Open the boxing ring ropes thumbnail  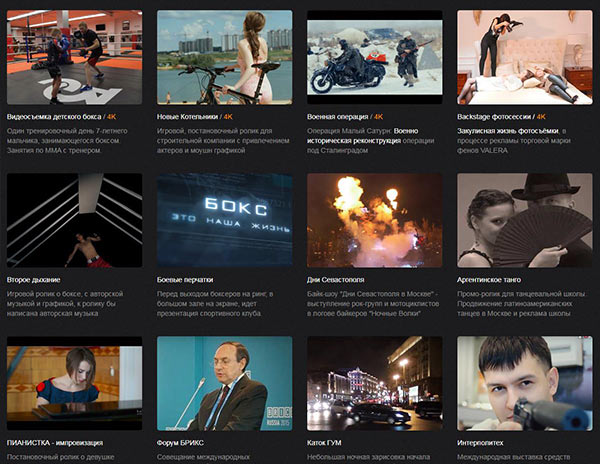[75, 220]
